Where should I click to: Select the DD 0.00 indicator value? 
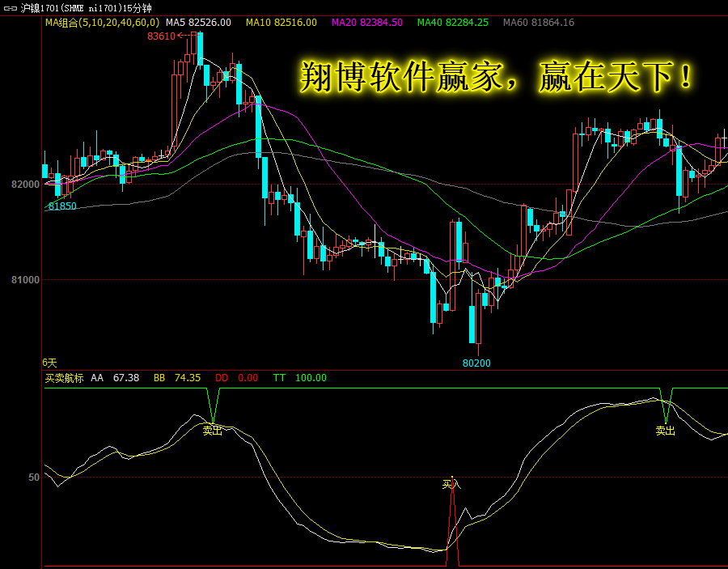pos(236,378)
